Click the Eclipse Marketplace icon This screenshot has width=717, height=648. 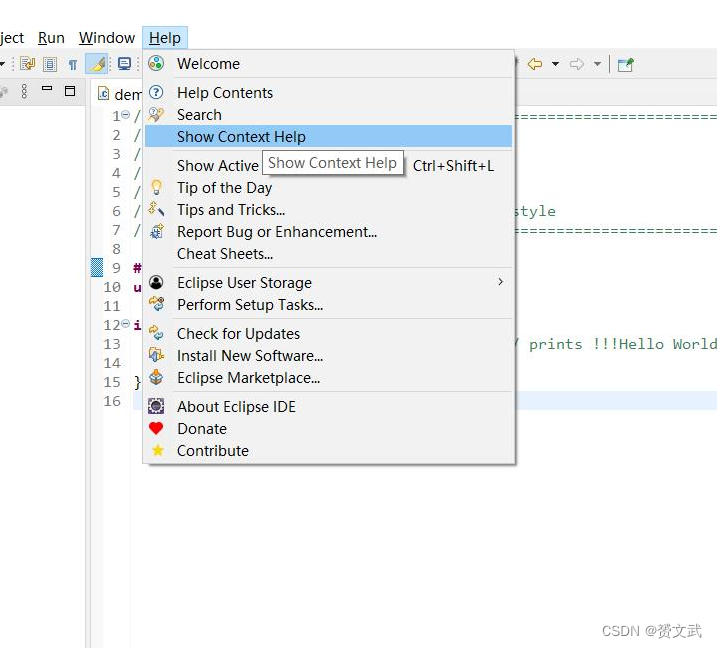(x=156, y=377)
